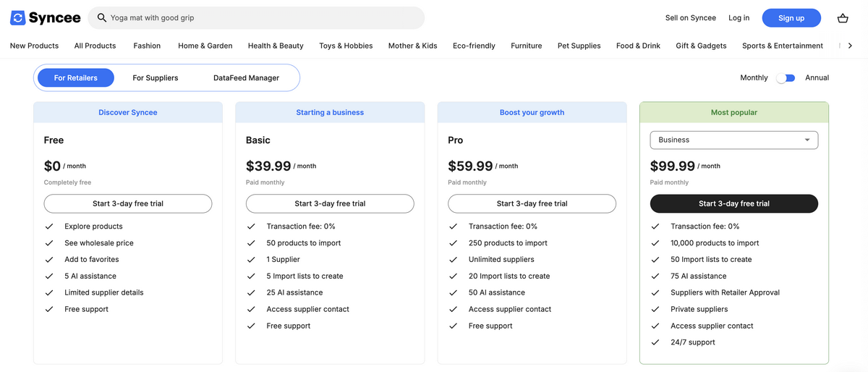Open Eco-friendly category
868x372 pixels.
click(474, 46)
